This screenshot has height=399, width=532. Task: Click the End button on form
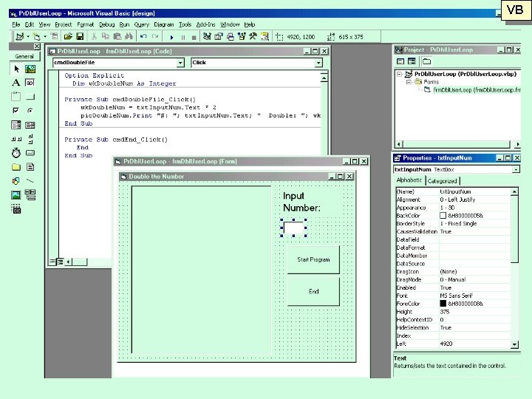point(313,291)
